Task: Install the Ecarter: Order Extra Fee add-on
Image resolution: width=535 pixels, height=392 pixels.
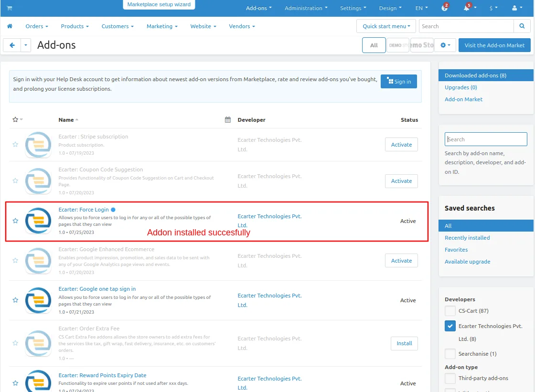Action: pyautogui.click(x=404, y=343)
